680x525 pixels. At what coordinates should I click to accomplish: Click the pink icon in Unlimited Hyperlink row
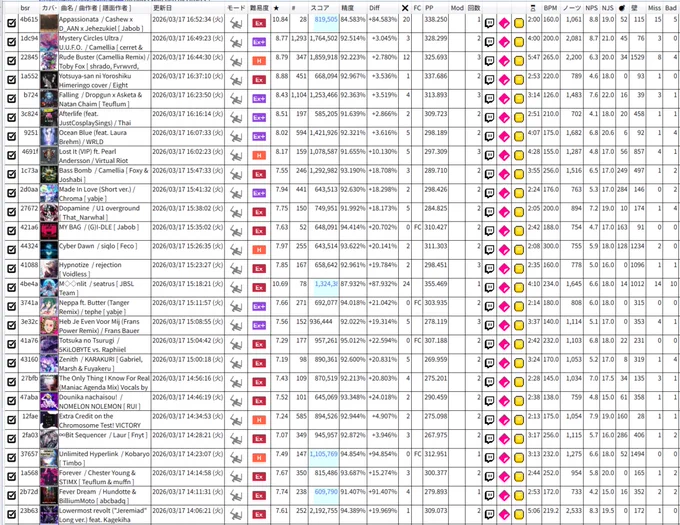pyautogui.click(x=504, y=458)
